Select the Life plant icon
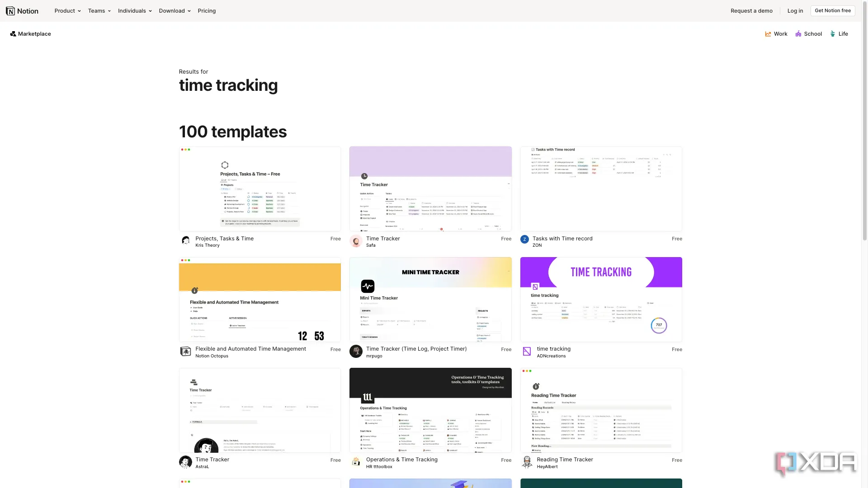The height and width of the screenshot is (488, 868). pos(833,34)
